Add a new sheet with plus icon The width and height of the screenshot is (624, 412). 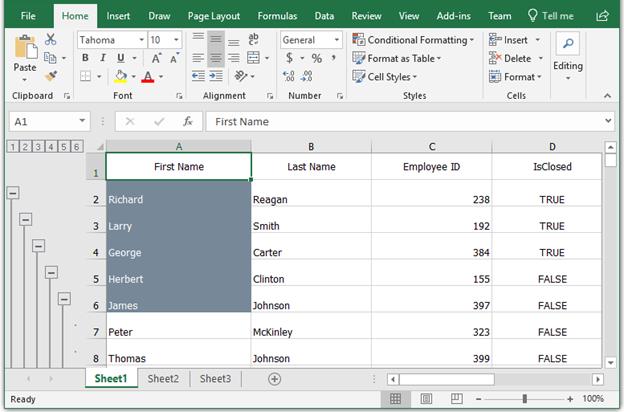point(274,379)
